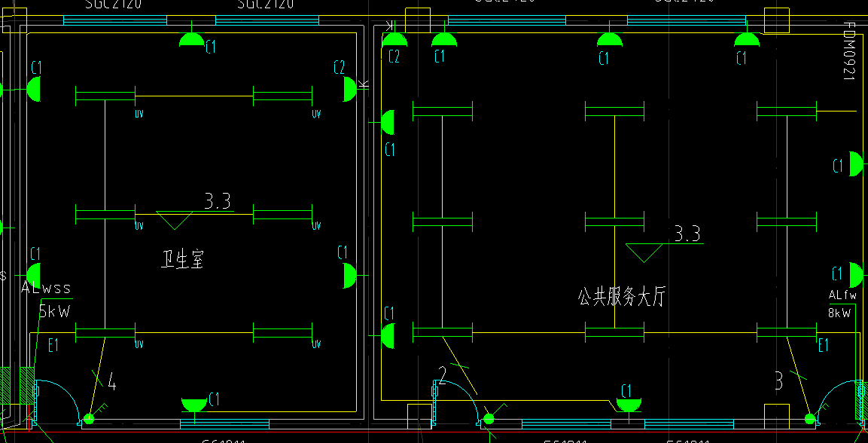Screen dimensions: 868x443
Task: Select lower C1 socket on 卫生室 right wall
Action: (x=350, y=275)
